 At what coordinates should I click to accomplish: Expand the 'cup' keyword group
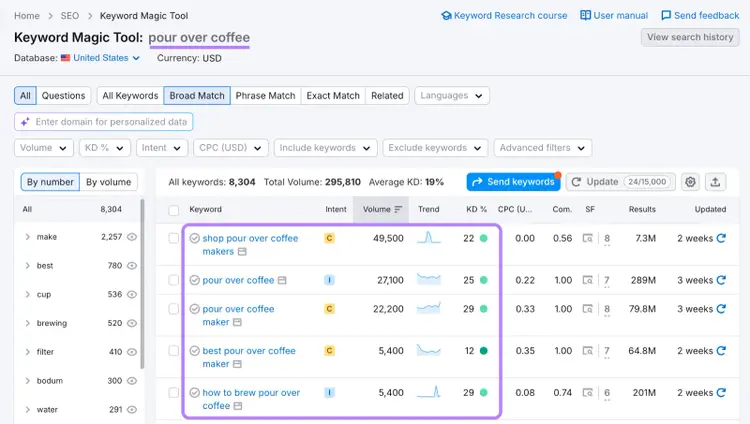coord(28,294)
